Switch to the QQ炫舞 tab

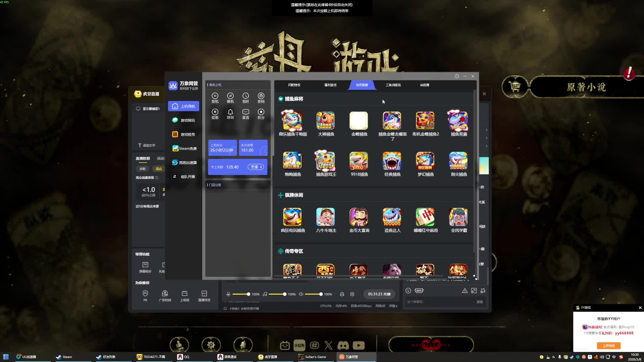coord(424,85)
